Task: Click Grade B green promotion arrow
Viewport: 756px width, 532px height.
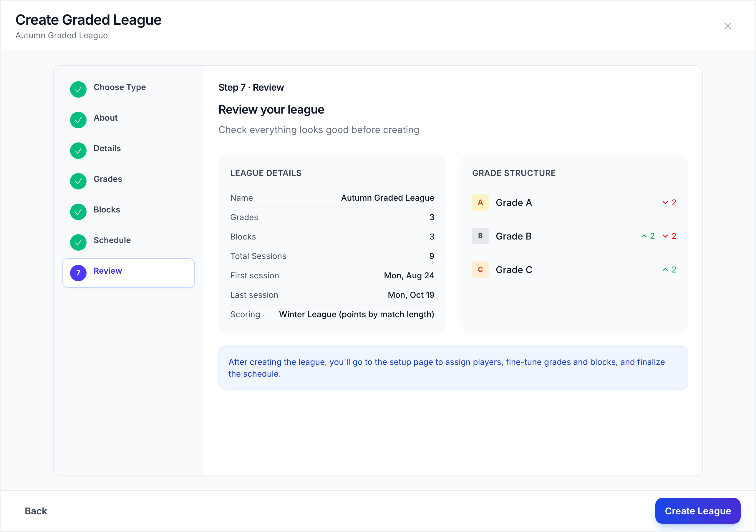Action: [x=644, y=236]
